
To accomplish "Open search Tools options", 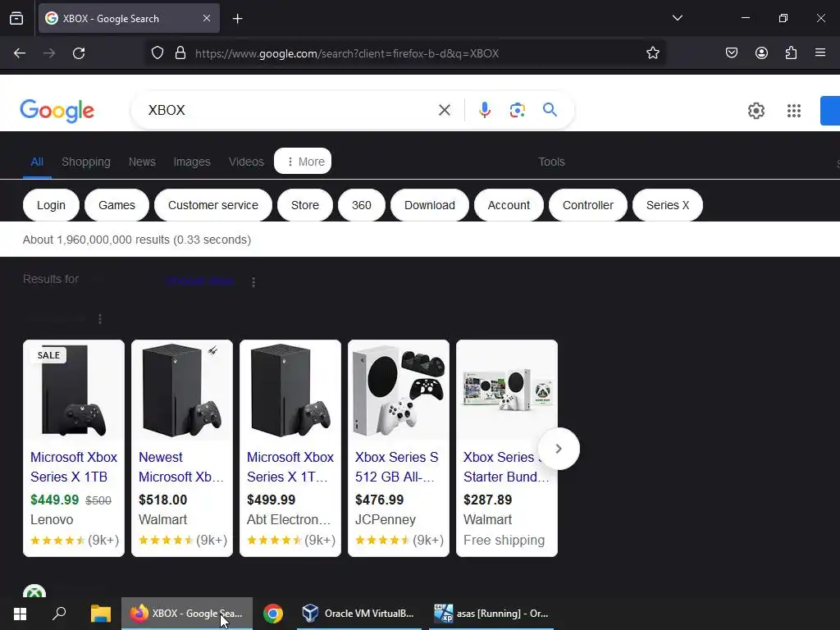I will click(551, 162).
